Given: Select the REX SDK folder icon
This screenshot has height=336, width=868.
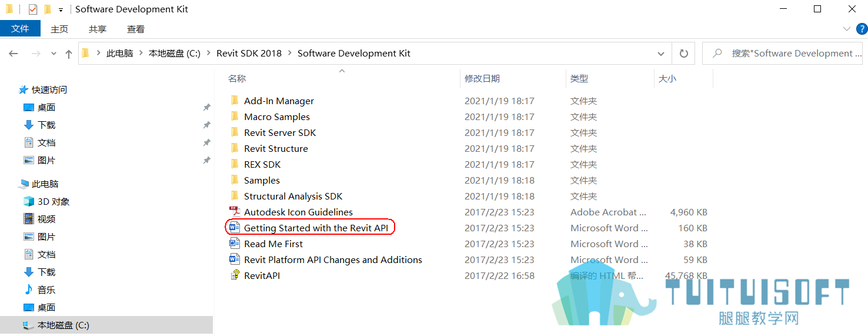Looking at the screenshot, I should [x=235, y=164].
